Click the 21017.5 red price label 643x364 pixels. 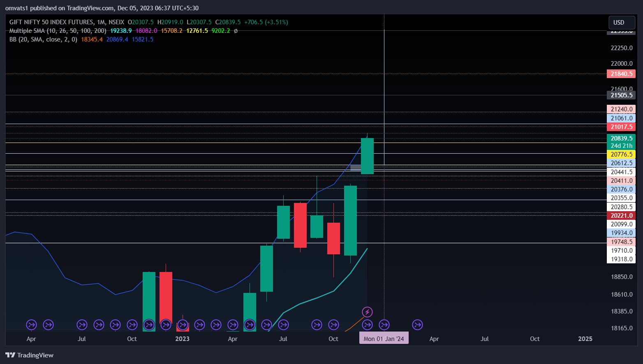(621, 127)
